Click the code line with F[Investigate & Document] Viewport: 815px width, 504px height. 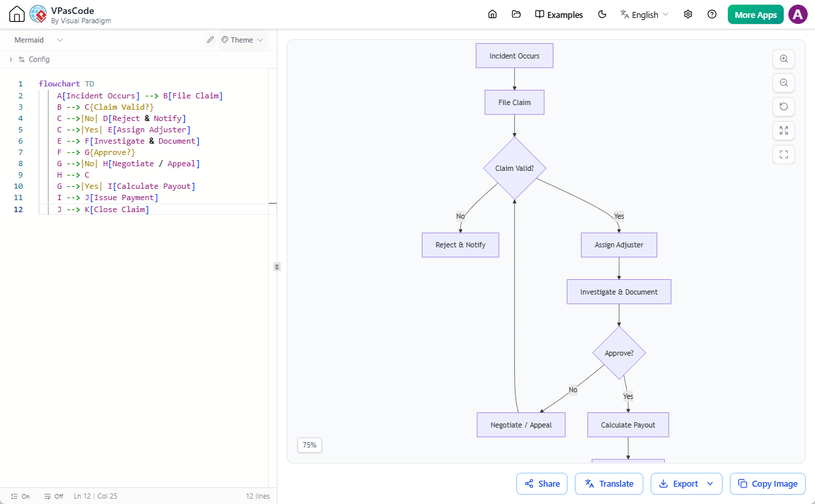coord(128,141)
